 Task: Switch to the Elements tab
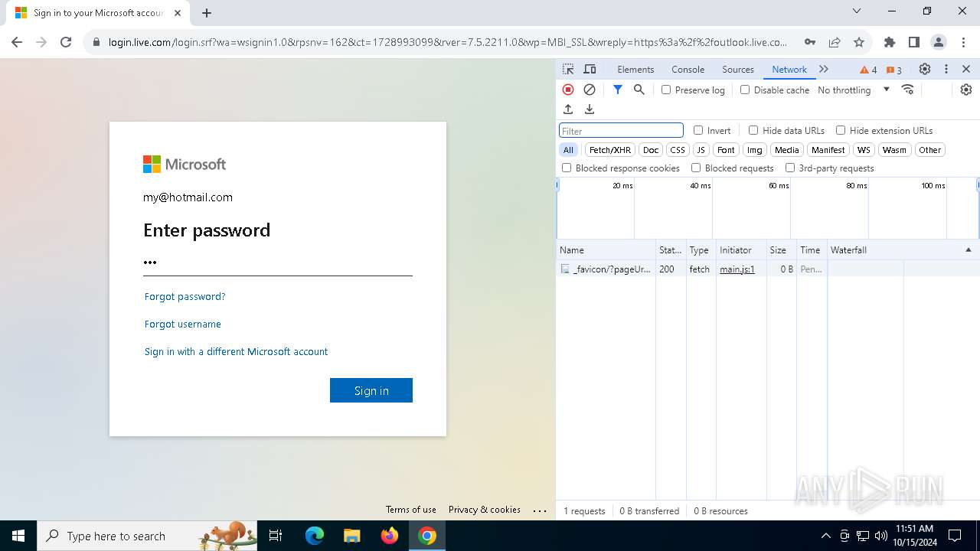click(635, 69)
